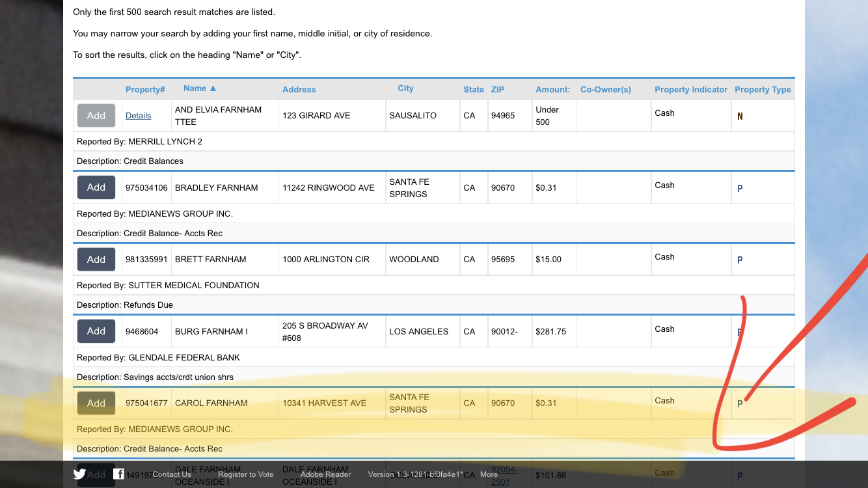This screenshot has width=868, height=488.
Task: Add Bradley Farnham property to claim
Action: coord(96,187)
